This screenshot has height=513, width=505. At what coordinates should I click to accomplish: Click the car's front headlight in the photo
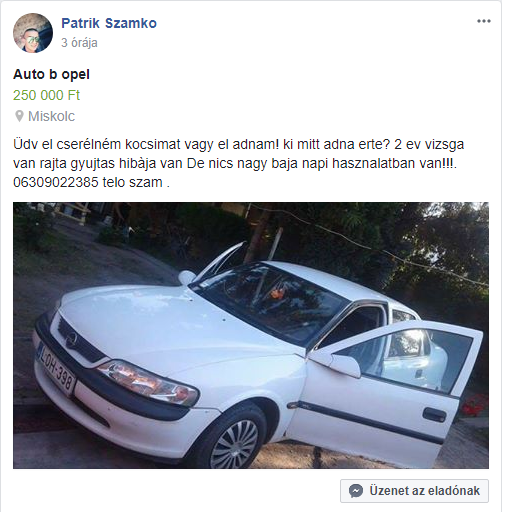[x=148, y=382]
